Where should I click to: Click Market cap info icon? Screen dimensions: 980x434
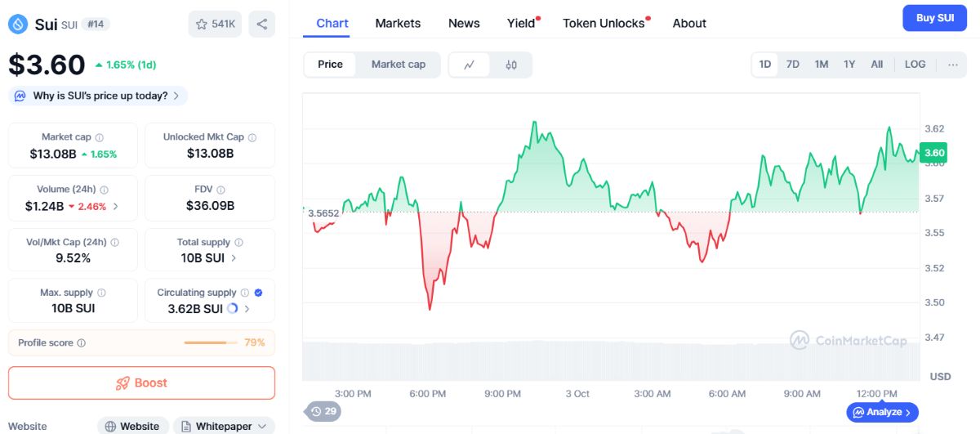click(x=100, y=137)
